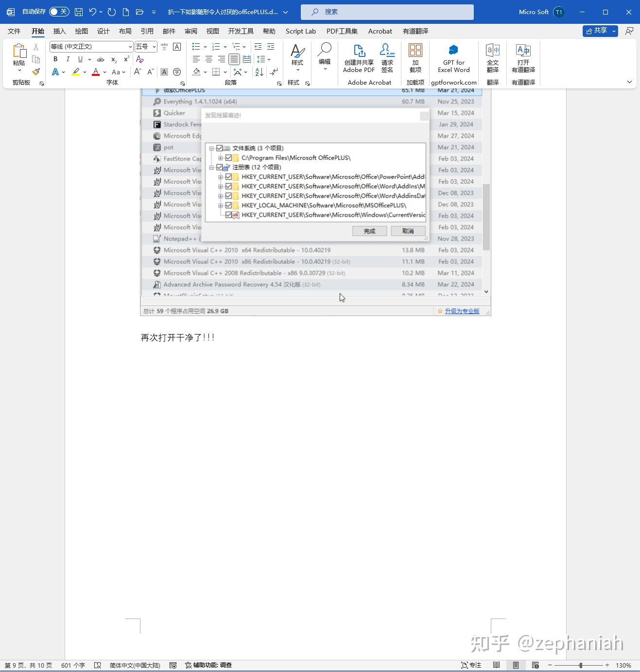Open the Acrobat ribbon tab
Viewport: 640px width, 672px height.
pos(380,31)
